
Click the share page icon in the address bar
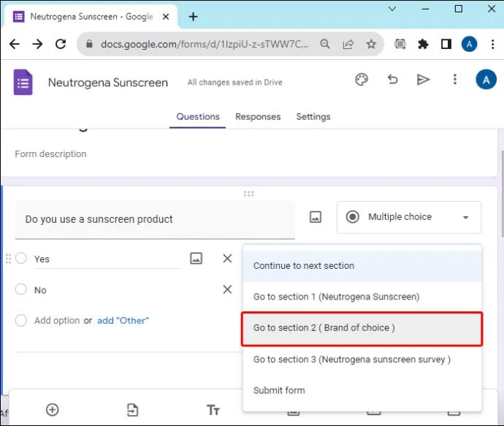coord(348,44)
